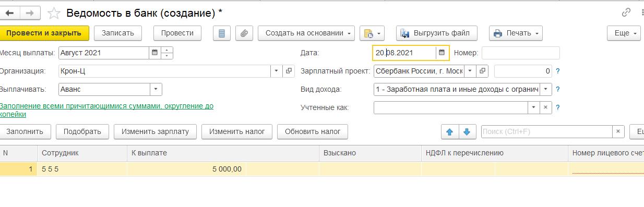Clear the Учтенные как field
This screenshot has height=207, width=644.
click(x=545, y=107)
